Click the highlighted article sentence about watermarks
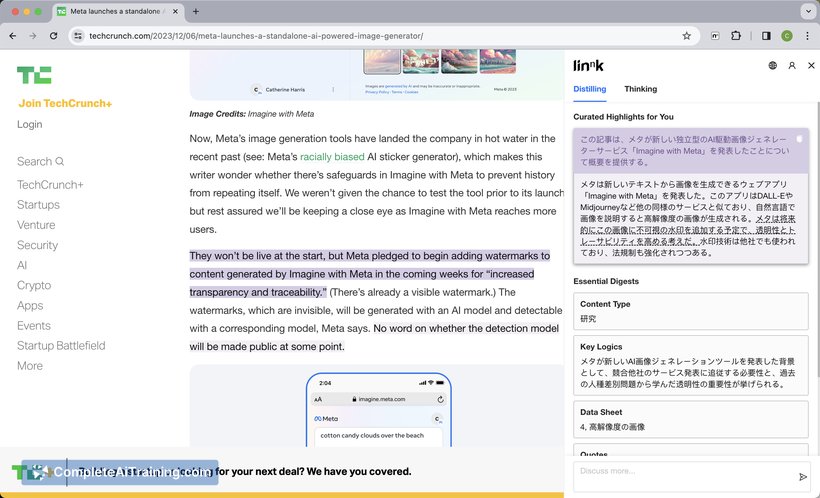The width and height of the screenshot is (820, 498). tap(369, 274)
